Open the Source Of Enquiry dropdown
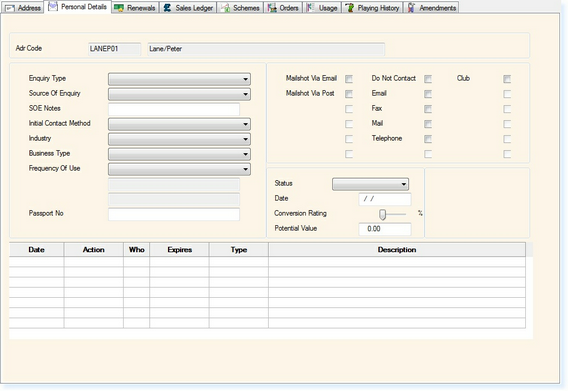568x391 pixels. (x=179, y=94)
